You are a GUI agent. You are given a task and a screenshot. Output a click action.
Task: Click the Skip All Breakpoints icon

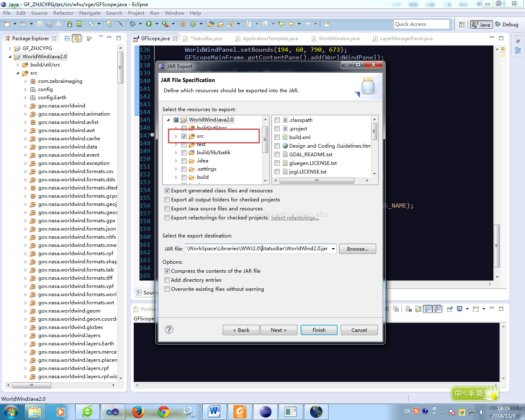click(x=121, y=24)
